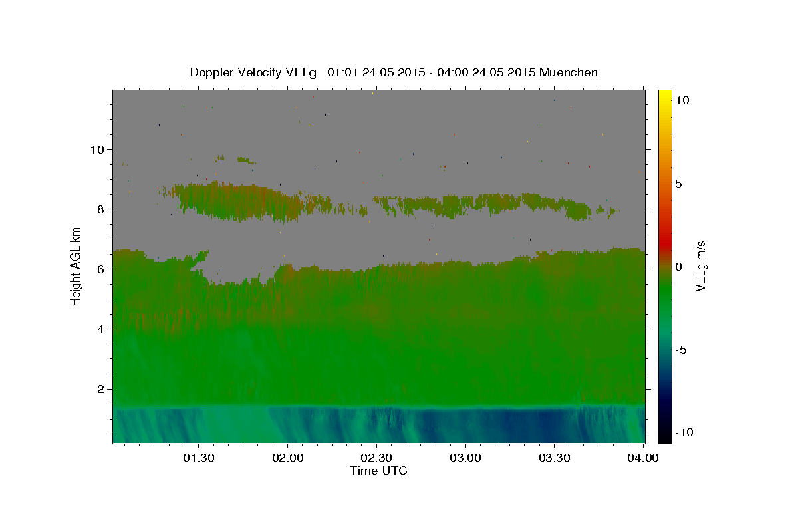Screen dimensions: 798x532
Task: Click the 01:30 time tick label
Action: (x=199, y=458)
